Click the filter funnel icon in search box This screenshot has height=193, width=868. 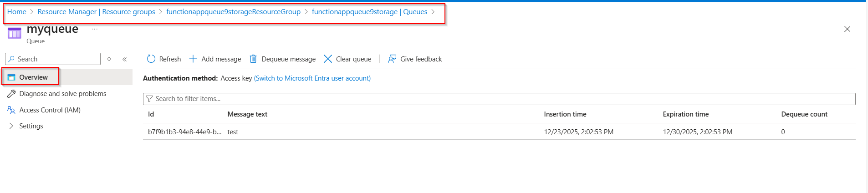click(149, 99)
